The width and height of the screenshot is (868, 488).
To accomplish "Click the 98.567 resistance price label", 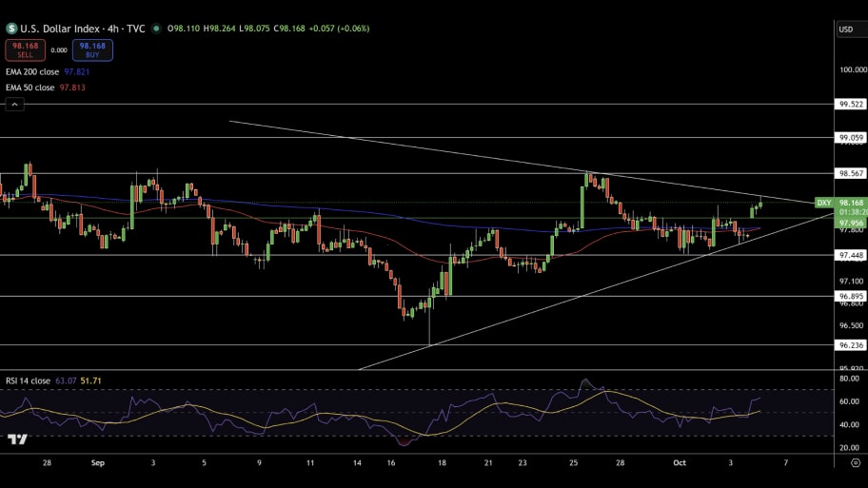I will (x=850, y=173).
